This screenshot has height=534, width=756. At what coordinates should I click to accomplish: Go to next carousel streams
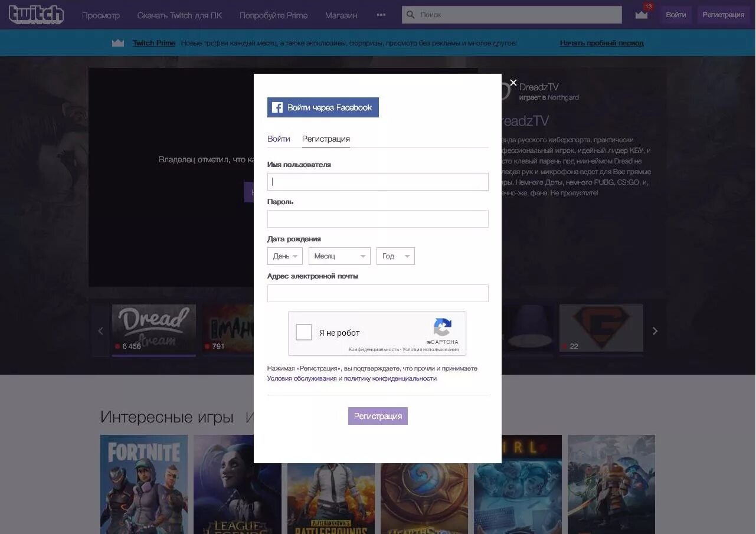654,331
